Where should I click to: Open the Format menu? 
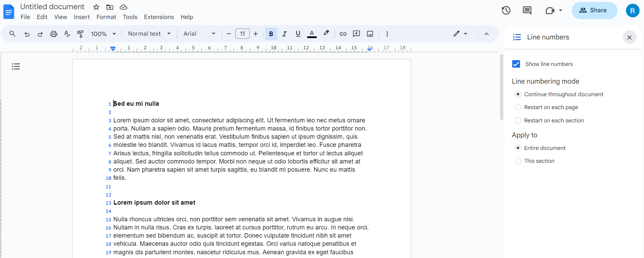(x=106, y=17)
